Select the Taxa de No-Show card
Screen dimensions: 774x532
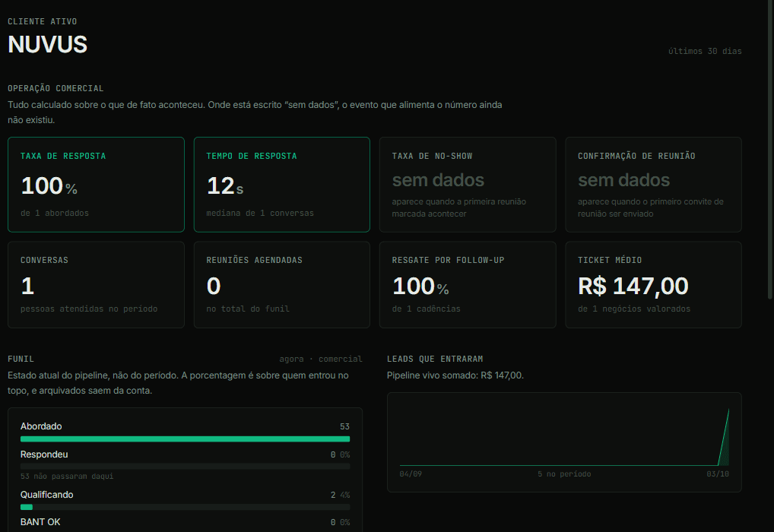(468, 185)
